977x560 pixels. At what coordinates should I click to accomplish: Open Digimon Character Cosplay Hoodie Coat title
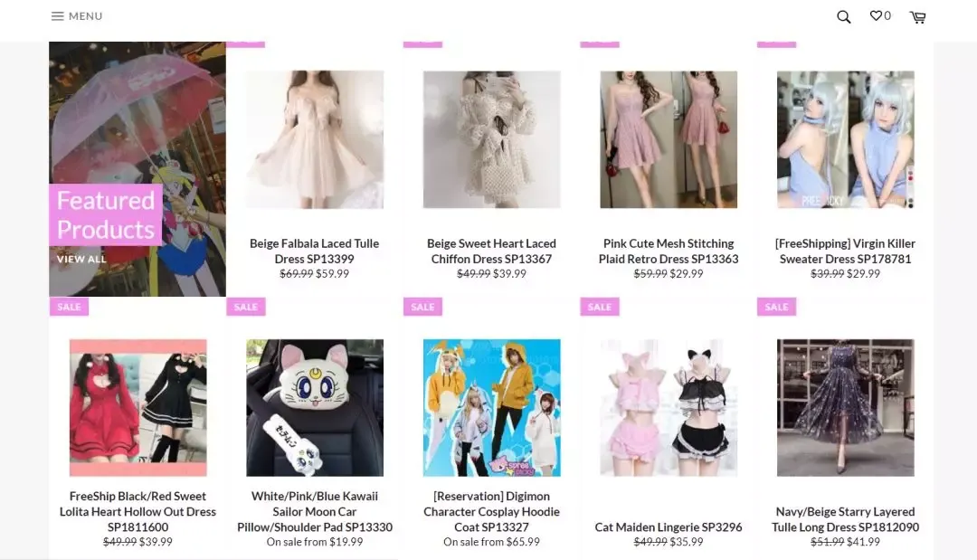[x=491, y=511]
